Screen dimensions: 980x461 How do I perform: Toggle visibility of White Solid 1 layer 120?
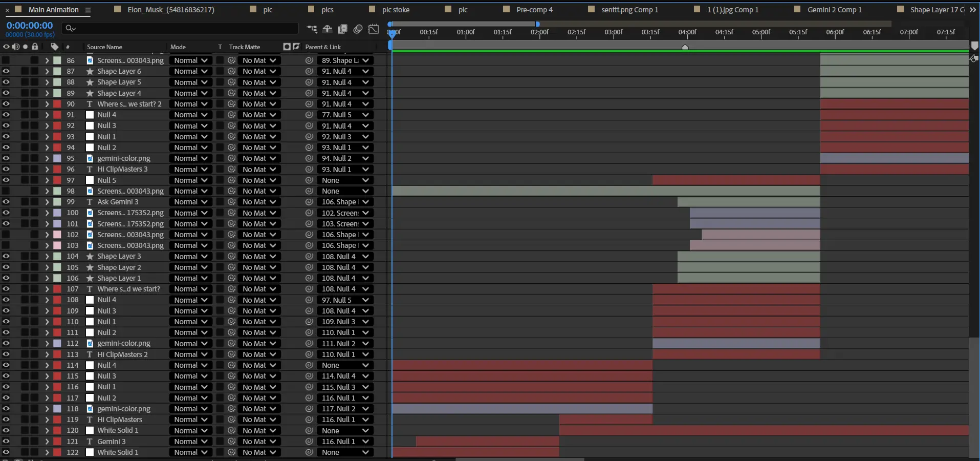tap(6, 431)
